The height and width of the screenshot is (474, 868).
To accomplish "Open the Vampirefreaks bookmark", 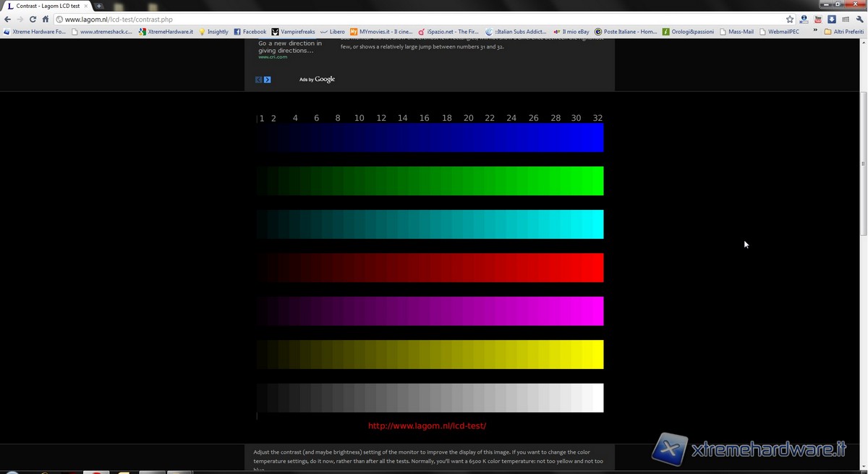I will tap(294, 32).
